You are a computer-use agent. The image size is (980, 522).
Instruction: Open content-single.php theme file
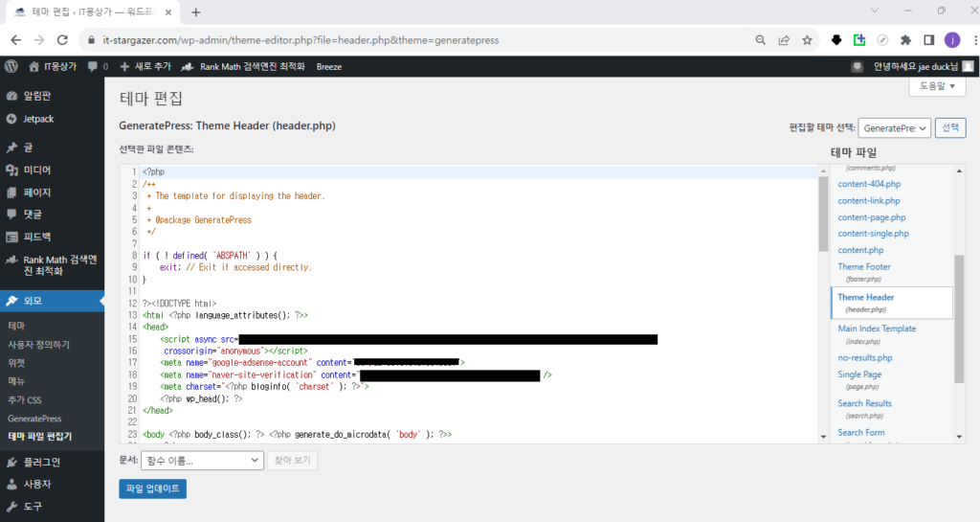click(873, 233)
